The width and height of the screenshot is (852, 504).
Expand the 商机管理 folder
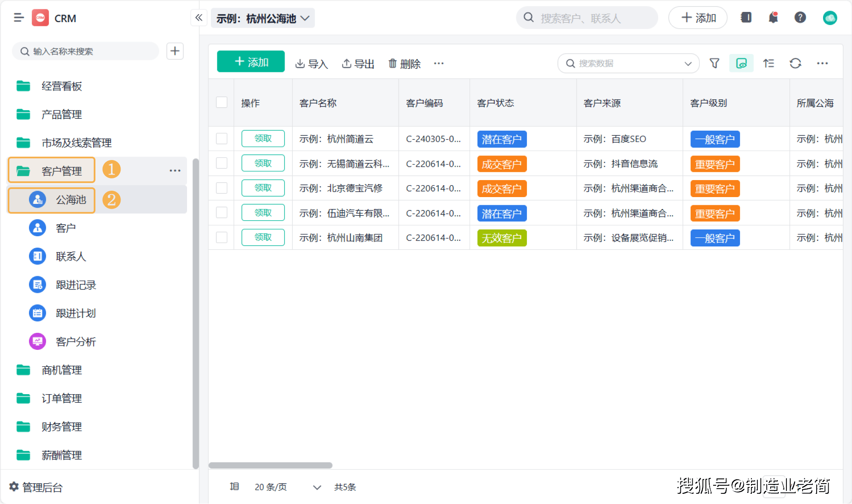(x=49, y=370)
